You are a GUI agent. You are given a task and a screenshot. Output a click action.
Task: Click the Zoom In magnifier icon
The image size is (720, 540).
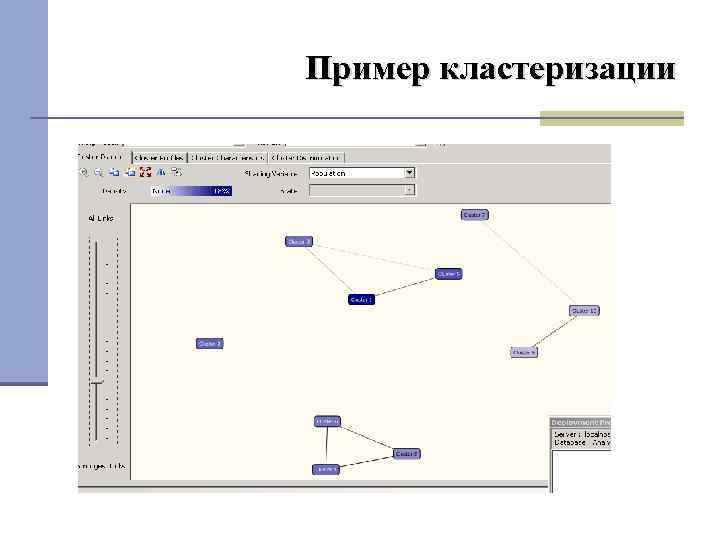point(84,172)
